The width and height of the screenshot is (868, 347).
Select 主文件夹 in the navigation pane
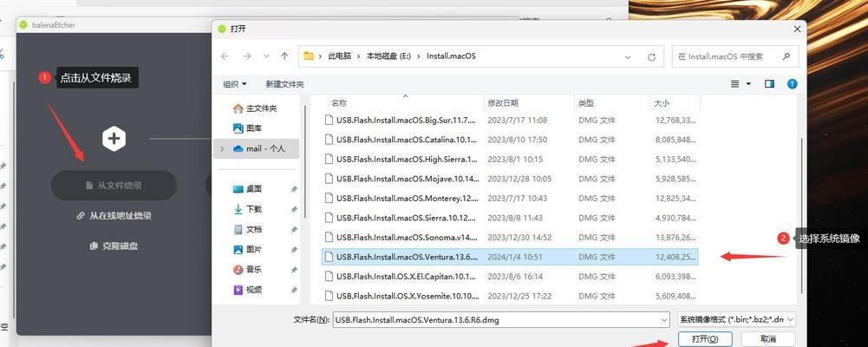coord(255,108)
